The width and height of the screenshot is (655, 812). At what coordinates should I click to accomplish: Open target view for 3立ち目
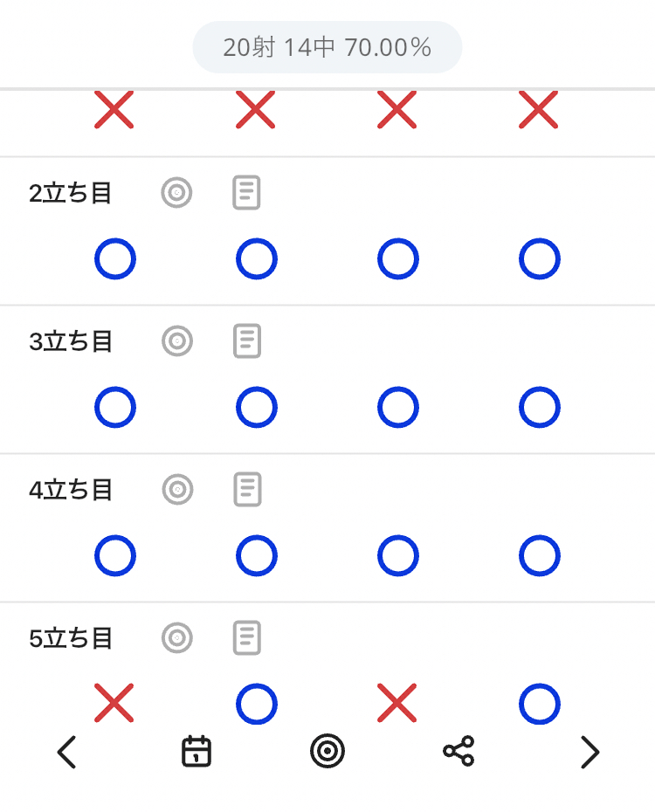click(177, 341)
